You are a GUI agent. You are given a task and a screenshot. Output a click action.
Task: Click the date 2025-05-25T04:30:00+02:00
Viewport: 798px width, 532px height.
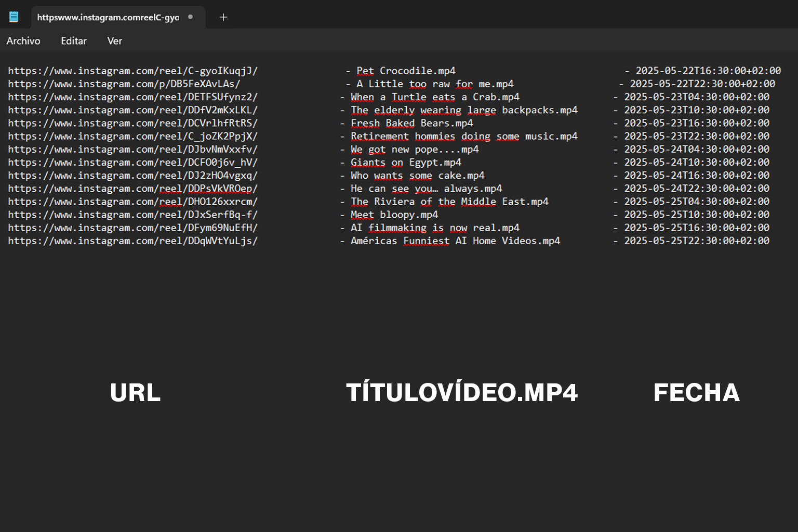(x=697, y=202)
